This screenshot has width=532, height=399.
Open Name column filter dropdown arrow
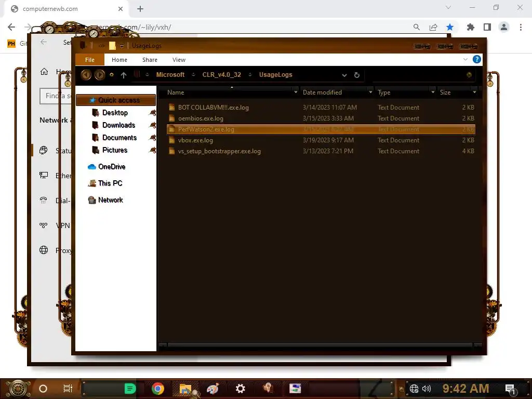coord(296,92)
